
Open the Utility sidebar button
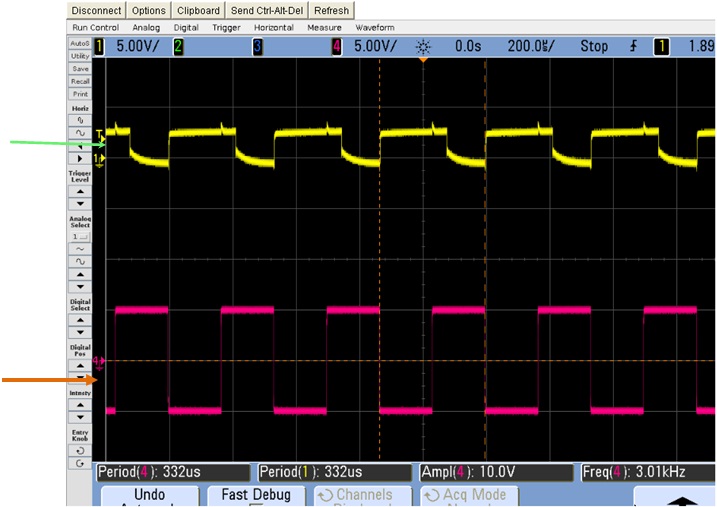(x=80, y=56)
